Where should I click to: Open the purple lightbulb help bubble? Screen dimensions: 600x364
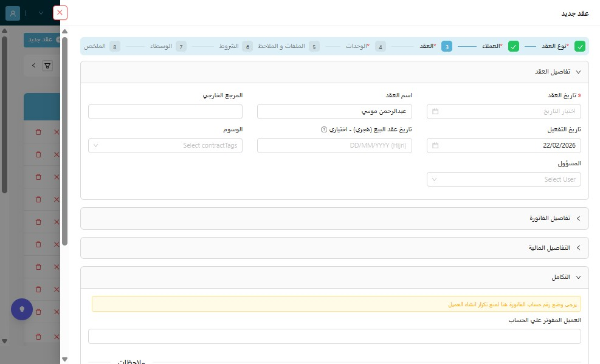click(22, 309)
